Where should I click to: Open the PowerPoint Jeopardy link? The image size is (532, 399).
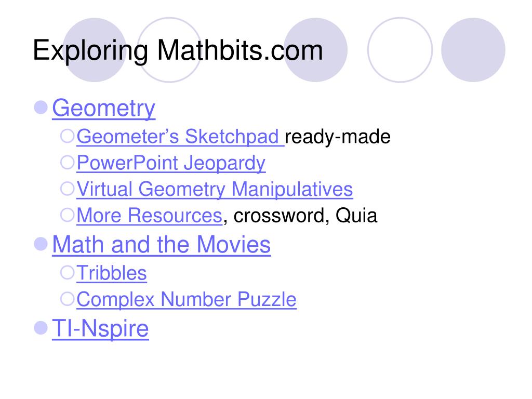pyautogui.click(x=171, y=163)
